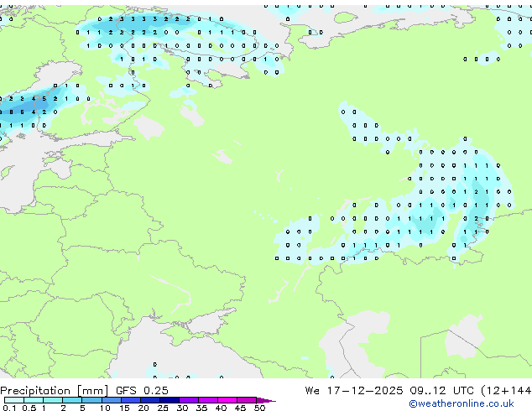Image resolution: width=532 pixels, height=411 pixels.
Task: Click the 'We 17-12-2025' forecast date text
Action: coord(354,391)
